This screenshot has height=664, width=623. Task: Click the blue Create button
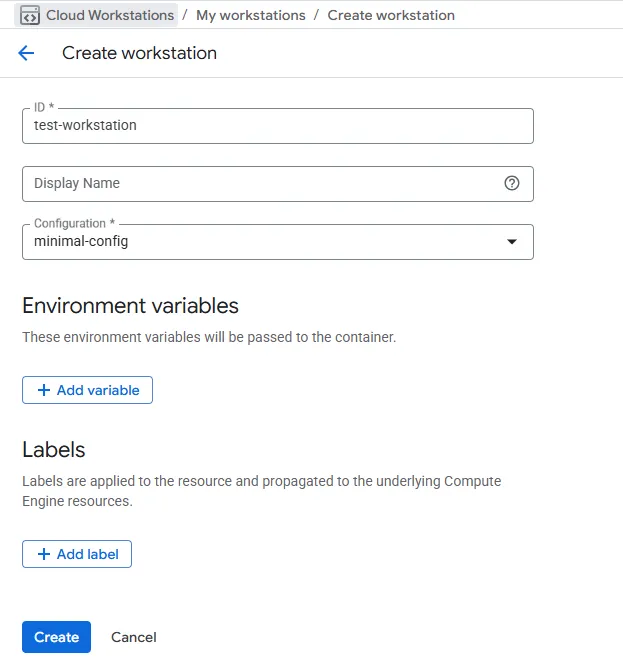(x=56, y=637)
